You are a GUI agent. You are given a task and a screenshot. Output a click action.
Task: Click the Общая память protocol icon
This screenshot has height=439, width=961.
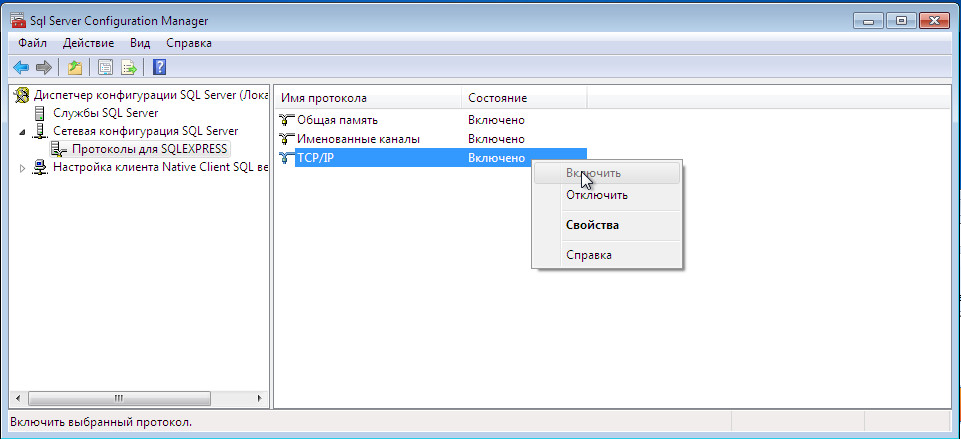coord(286,120)
